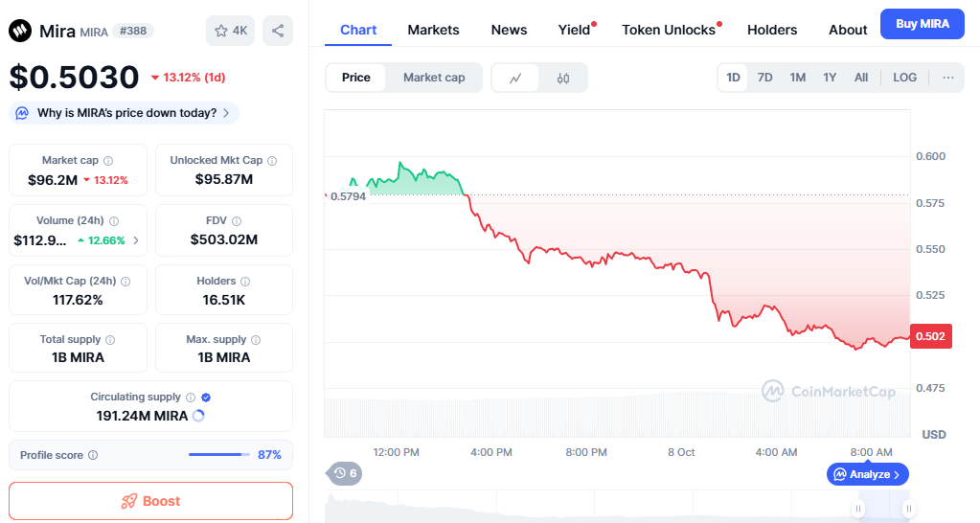This screenshot has height=523, width=980.
Task: Toggle the LOG scale option
Action: point(903,78)
